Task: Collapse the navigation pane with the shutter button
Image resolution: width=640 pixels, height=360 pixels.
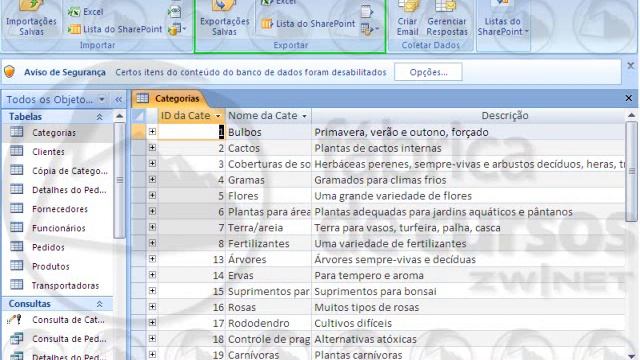Action: tap(118, 99)
